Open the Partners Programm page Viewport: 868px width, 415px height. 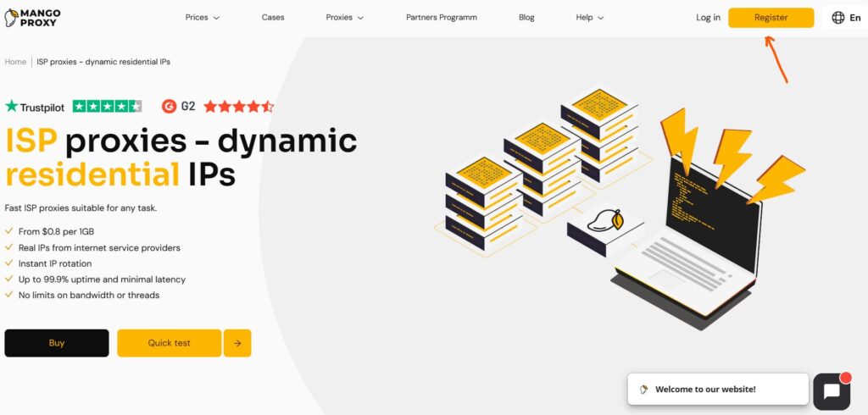pos(442,18)
